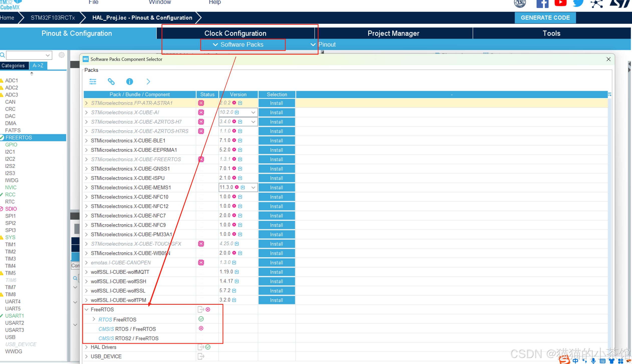The width and height of the screenshot is (632, 364).
Task: Click the download icon for X-CUBE-GNSS1 version 7.0.1
Action: tap(240, 169)
